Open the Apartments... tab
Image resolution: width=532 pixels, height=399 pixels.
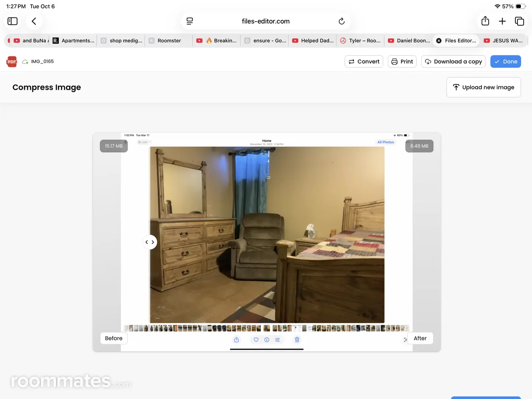(74, 41)
